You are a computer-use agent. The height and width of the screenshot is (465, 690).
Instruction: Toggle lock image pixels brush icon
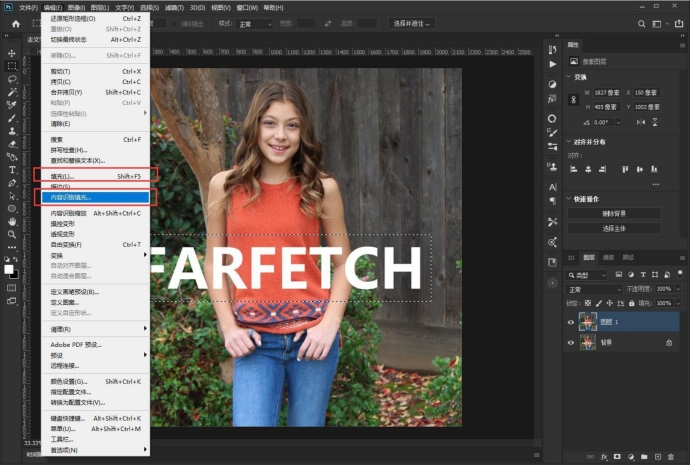coord(598,303)
